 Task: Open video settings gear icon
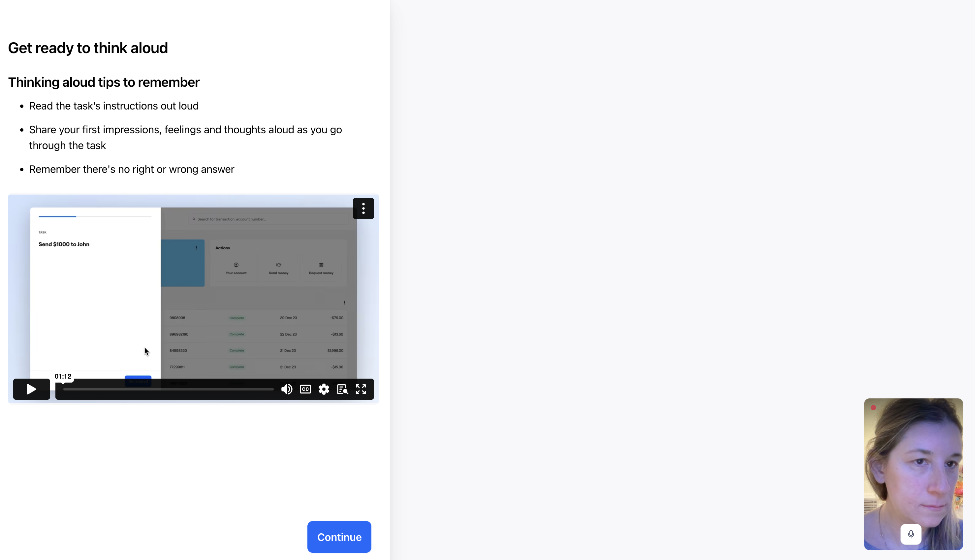pyautogui.click(x=324, y=389)
